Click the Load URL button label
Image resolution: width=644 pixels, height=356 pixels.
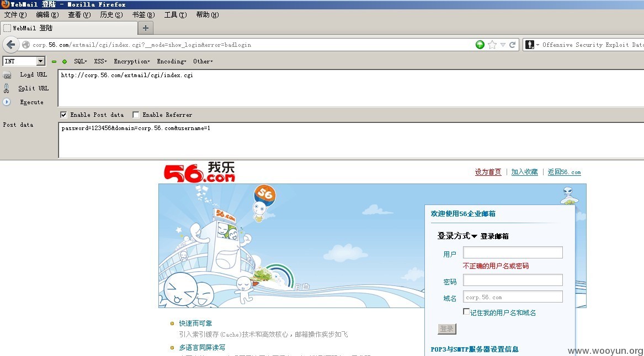[x=34, y=74]
